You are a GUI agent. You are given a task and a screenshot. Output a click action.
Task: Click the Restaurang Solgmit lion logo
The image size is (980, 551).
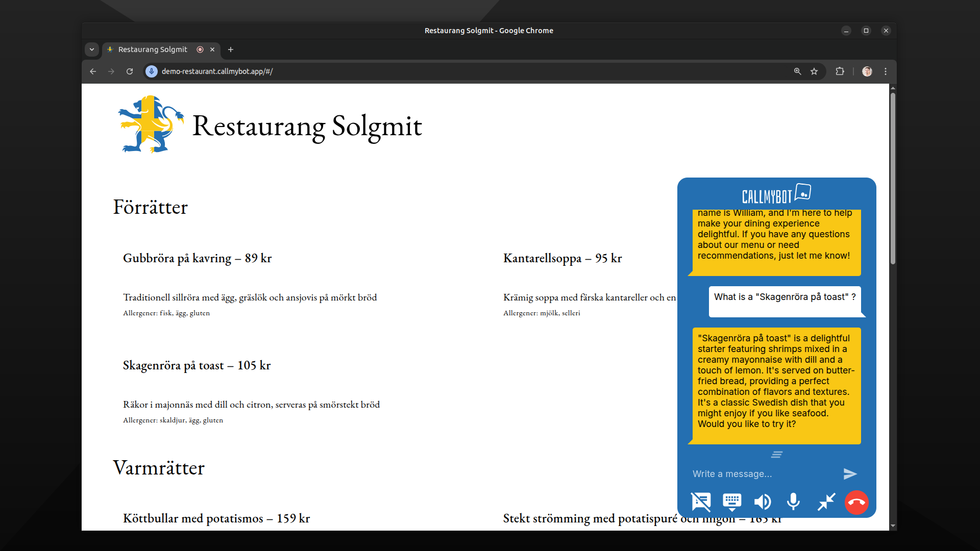151,124
